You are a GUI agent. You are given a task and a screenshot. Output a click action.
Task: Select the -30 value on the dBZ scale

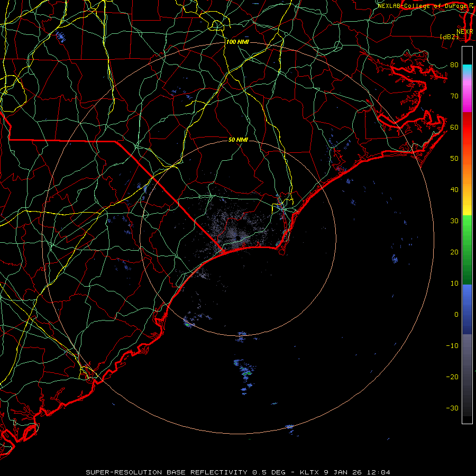click(x=452, y=408)
